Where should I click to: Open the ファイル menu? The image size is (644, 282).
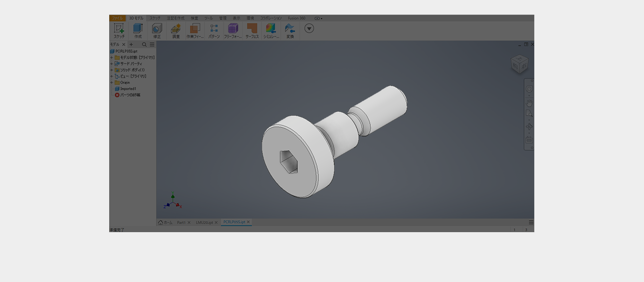(117, 18)
